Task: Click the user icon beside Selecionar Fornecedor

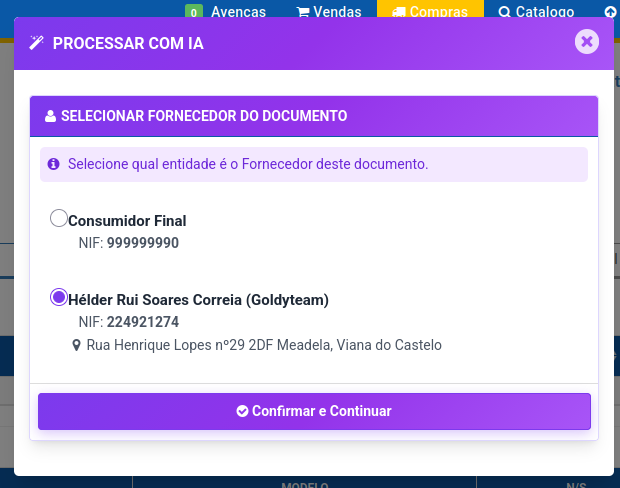Action: point(50,116)
